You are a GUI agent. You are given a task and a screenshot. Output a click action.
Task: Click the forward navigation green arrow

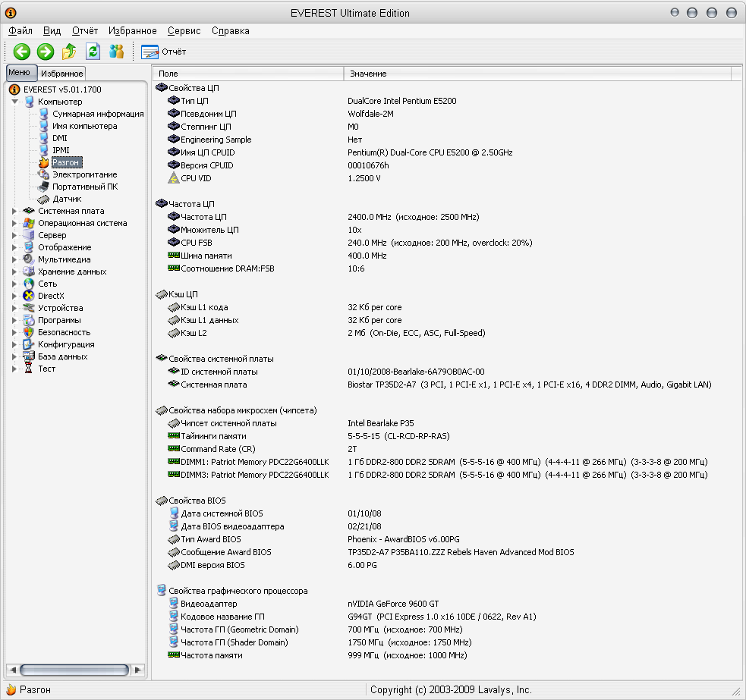[45, 52]
